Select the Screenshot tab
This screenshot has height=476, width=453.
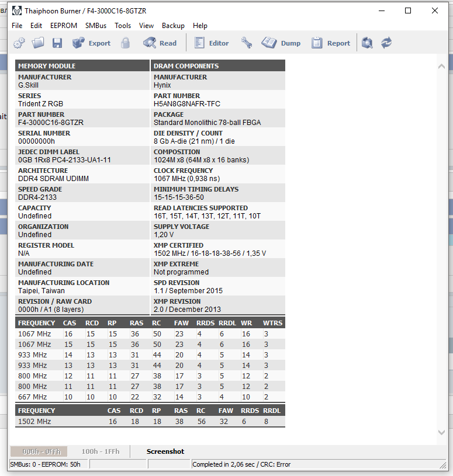tap(165, 451)
